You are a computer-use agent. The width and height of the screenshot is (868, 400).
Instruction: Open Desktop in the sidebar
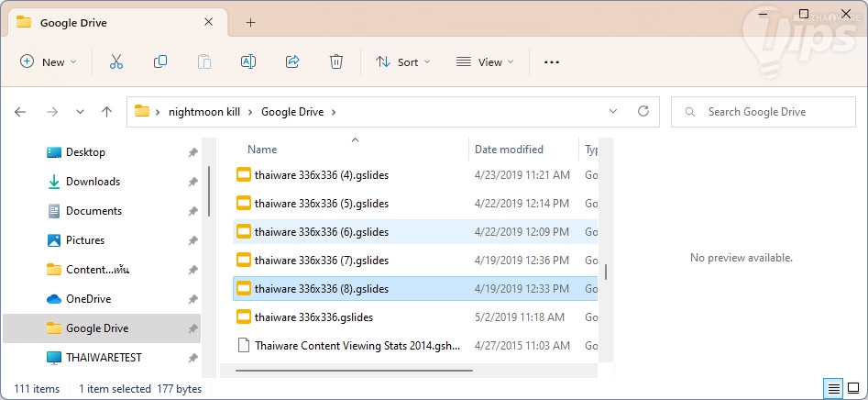[85, 151]
